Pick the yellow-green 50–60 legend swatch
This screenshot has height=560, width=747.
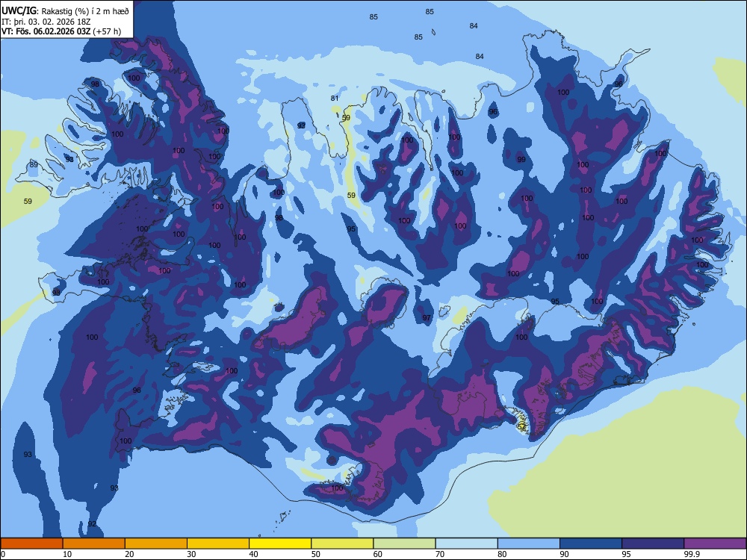pos(342,544)
